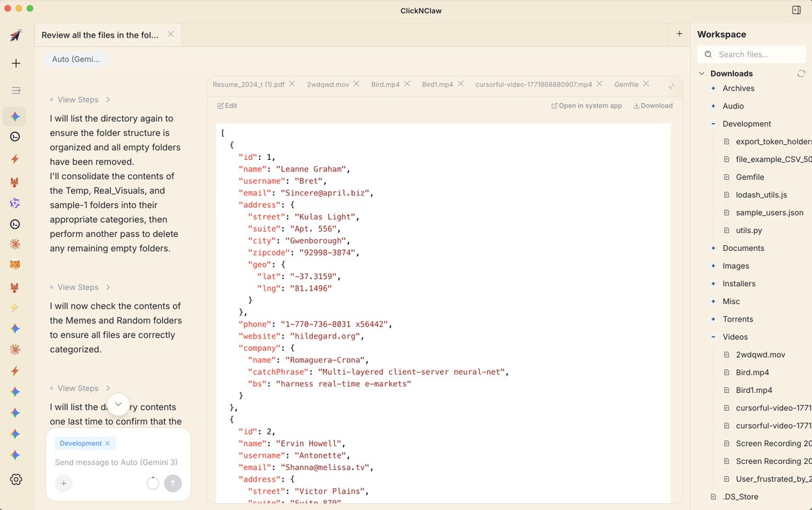Open the Auto (Gemi... model selector
Image resolution: width=812 pixels, height=510 pixels.
(76, 59)
